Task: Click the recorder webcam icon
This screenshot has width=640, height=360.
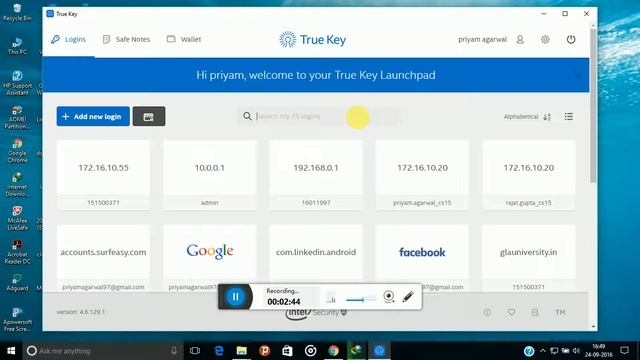Action: coord(389,297)
